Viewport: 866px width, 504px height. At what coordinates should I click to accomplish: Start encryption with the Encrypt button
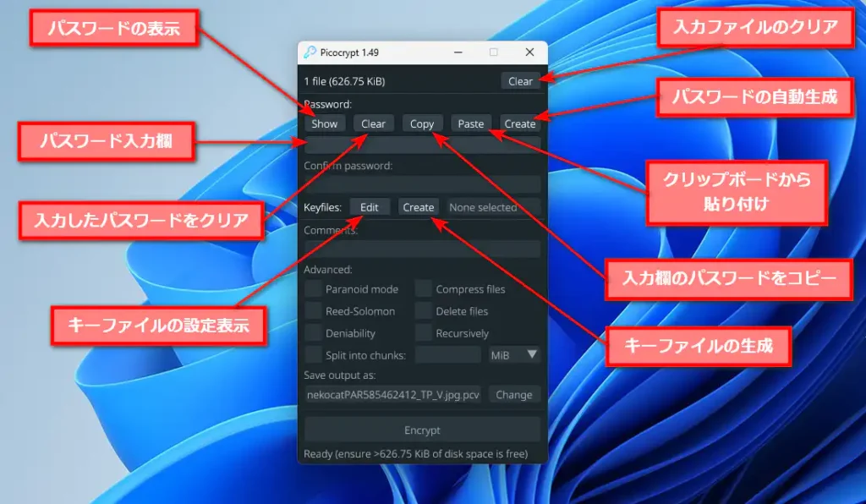422,430
